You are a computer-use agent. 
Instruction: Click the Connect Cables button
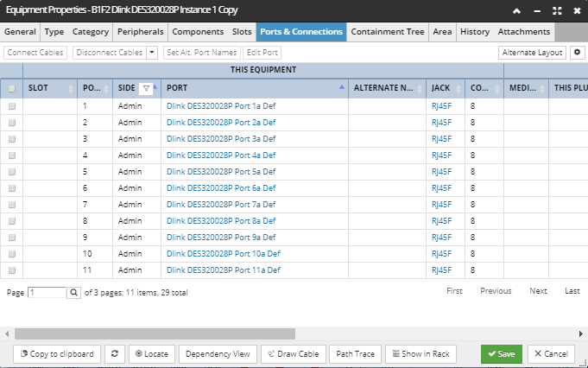coord(35,53)
